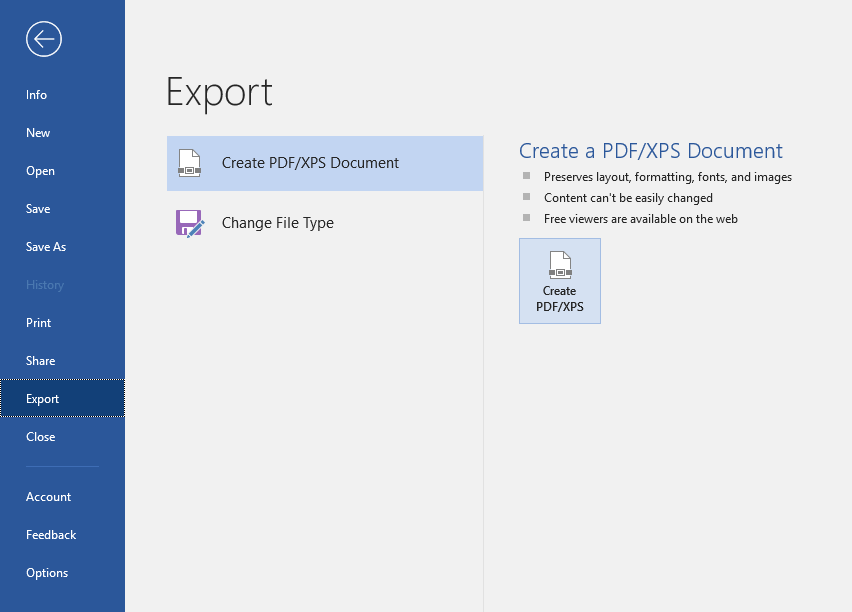
Task: Open the Info page in sidebar
Action: tap(37, 95)
